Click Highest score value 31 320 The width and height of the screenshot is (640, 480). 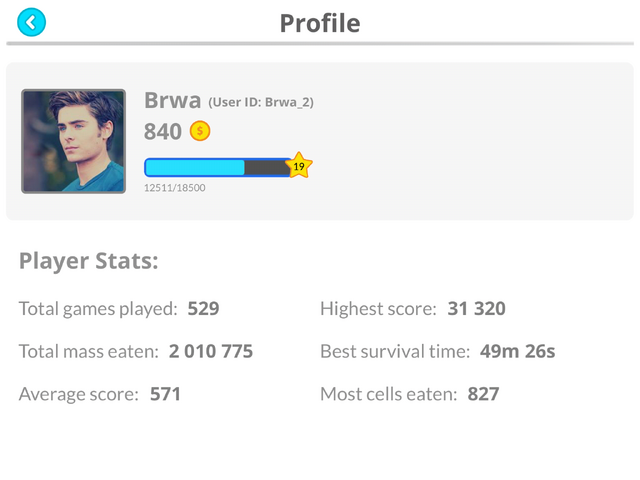(x=476, y=309)
